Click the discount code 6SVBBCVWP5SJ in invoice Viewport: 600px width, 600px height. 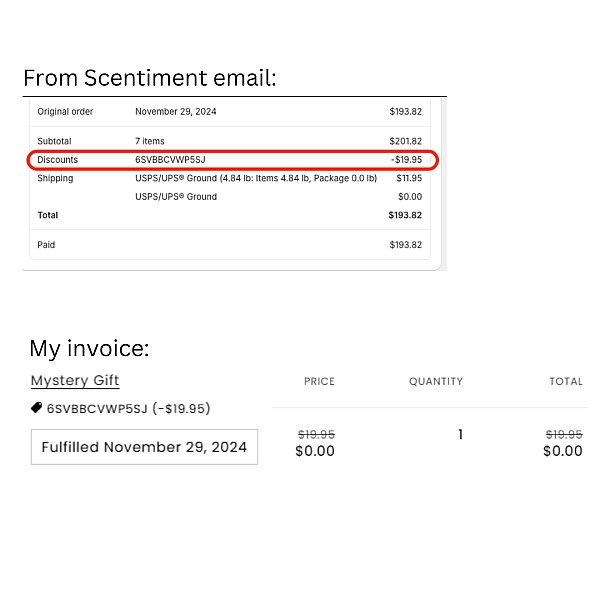pos(97,409)
